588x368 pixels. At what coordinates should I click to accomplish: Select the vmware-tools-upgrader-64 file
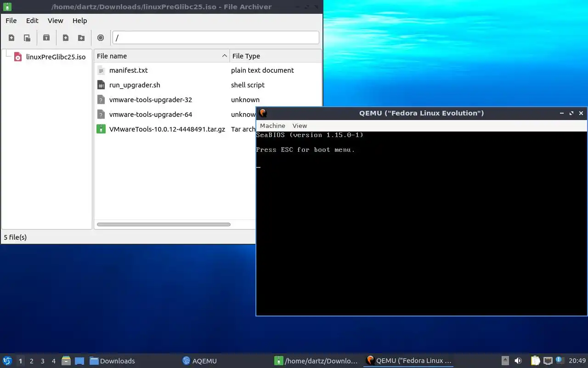pos(151,115)
